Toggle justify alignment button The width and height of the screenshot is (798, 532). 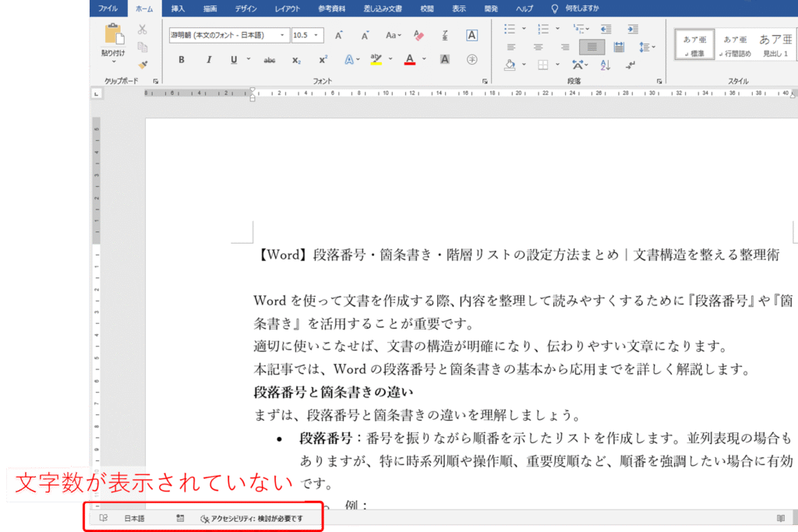pyautogui.click(x=592, y=48)
